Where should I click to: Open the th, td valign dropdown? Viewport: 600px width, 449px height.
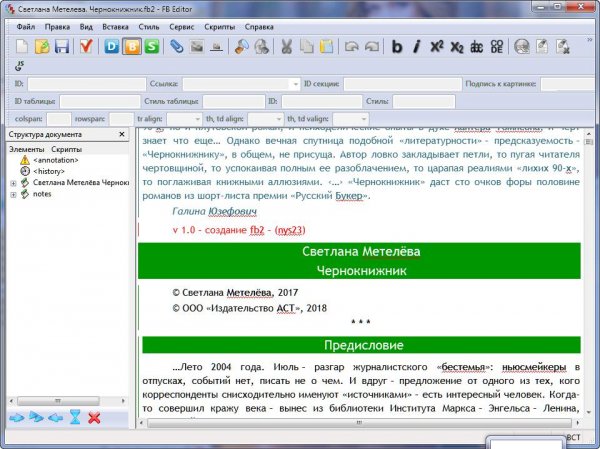(364, 119)
